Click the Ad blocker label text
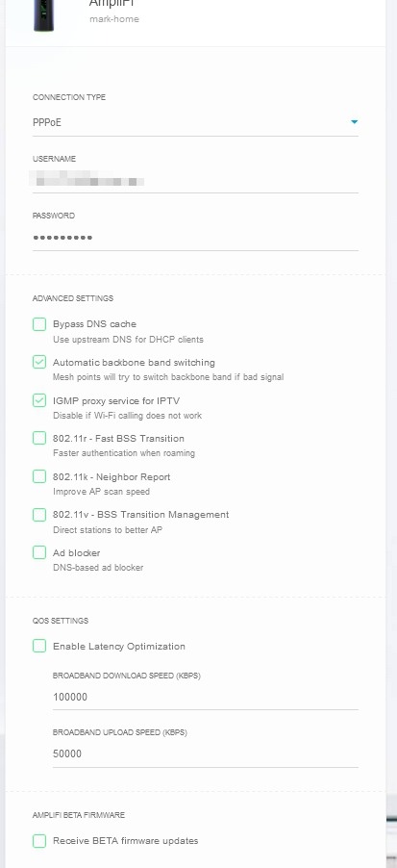This screenshot has width=397, height=868. click(x=76, y=552)
